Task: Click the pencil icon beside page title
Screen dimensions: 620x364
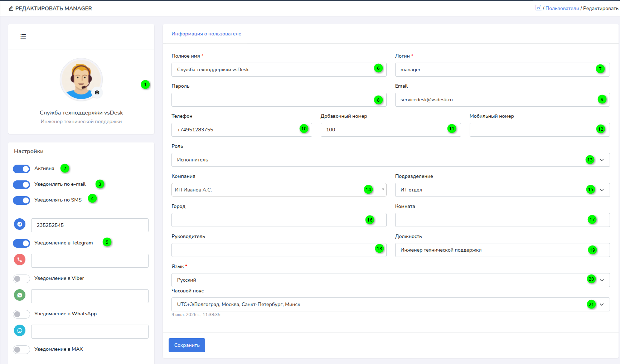Action: pos(11,9)
